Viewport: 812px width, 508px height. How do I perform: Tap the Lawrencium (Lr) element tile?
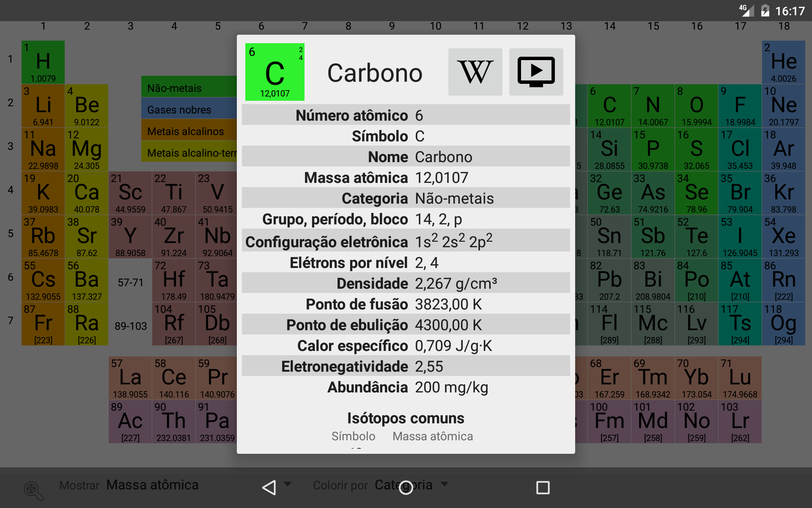[740, 422]
